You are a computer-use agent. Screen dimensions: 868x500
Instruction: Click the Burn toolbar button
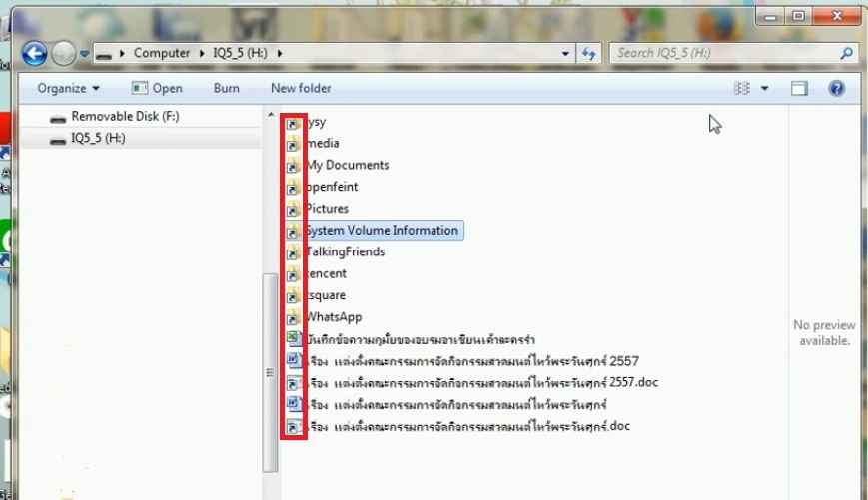coord(226,89)
